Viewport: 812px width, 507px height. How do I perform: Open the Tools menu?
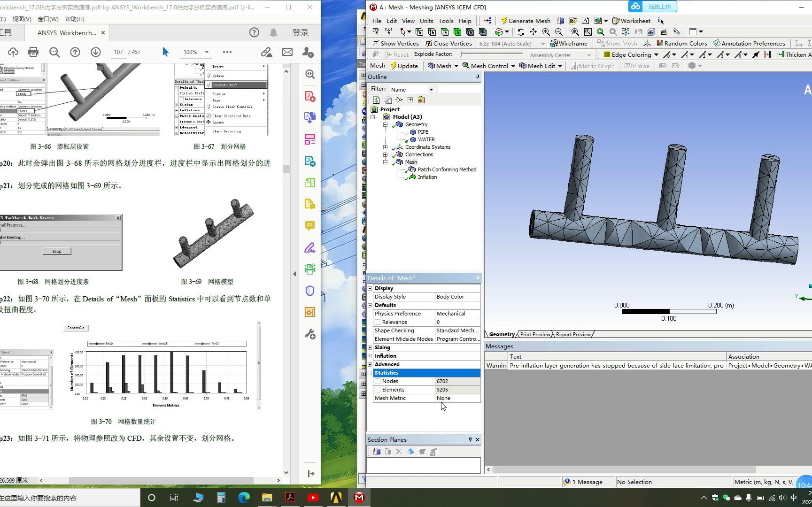[446, 21]
